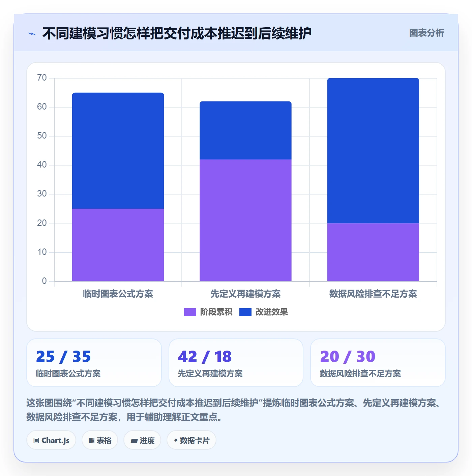Viewport: 472px width, 476px height.
Task: Click the 先定义再建模方案 x-axis label
Action: click(245, 294)
